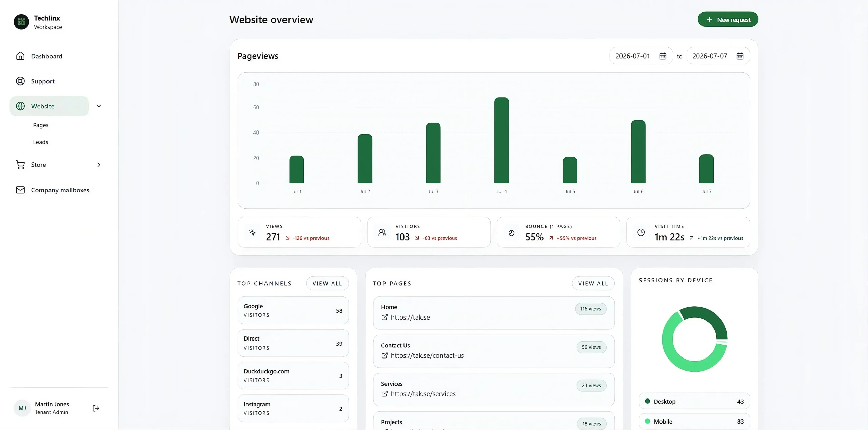
Task: Click the 2026-07-01 start date field
Action: tap(641, 56)
